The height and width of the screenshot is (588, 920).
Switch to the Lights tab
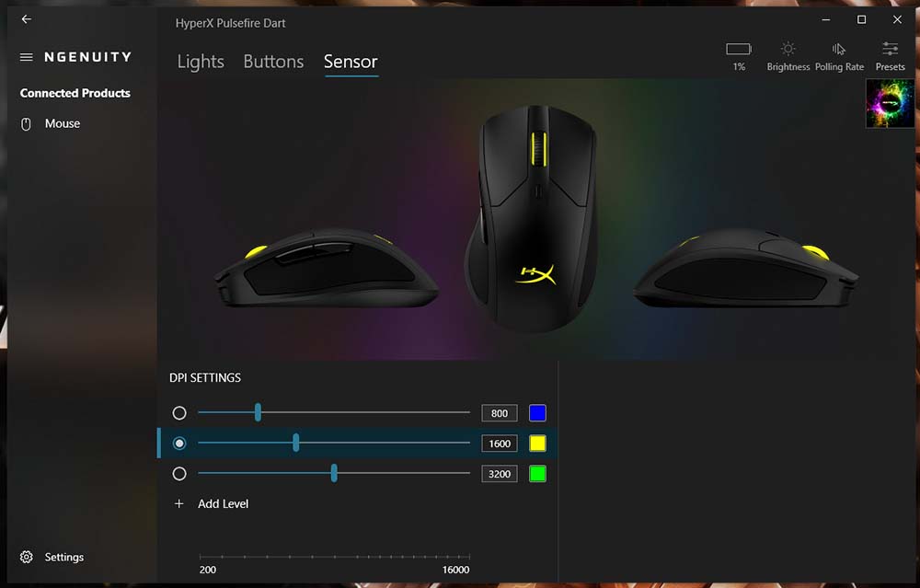pos(201,62)
